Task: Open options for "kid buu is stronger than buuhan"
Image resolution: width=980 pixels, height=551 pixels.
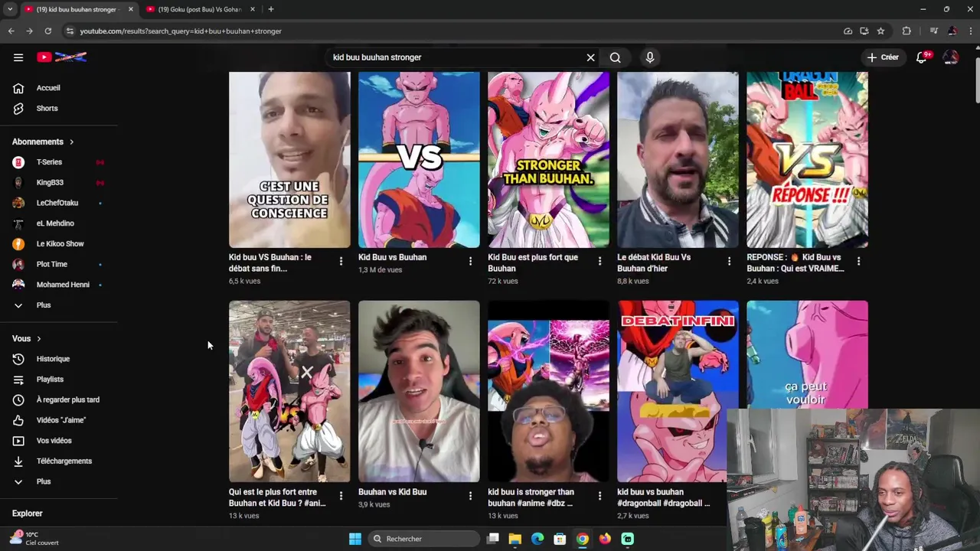Action: tap(599, 497)
